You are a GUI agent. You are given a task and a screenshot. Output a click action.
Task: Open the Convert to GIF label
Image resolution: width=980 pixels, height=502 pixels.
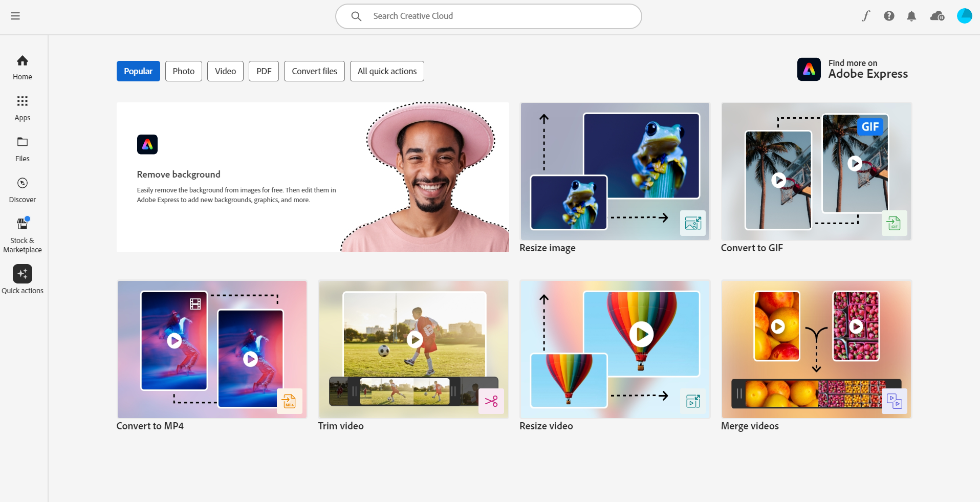point(752,248)
